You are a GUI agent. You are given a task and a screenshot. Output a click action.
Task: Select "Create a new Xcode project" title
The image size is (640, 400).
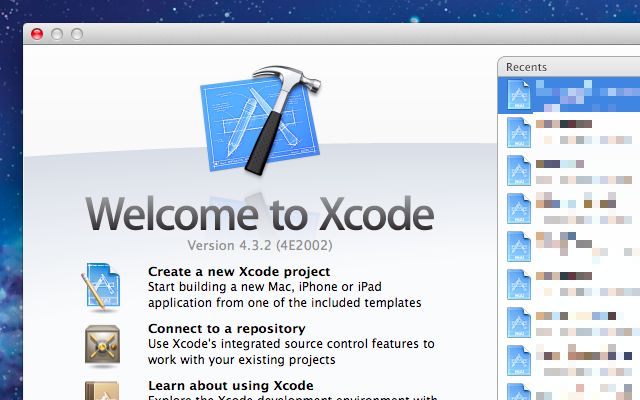pos(239,271)
